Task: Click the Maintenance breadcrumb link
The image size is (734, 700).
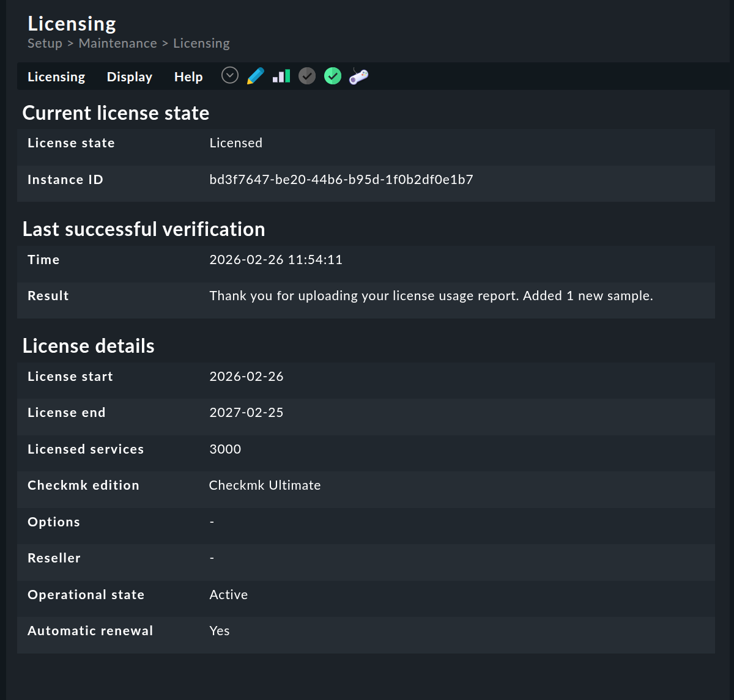Action: (117, 43)
